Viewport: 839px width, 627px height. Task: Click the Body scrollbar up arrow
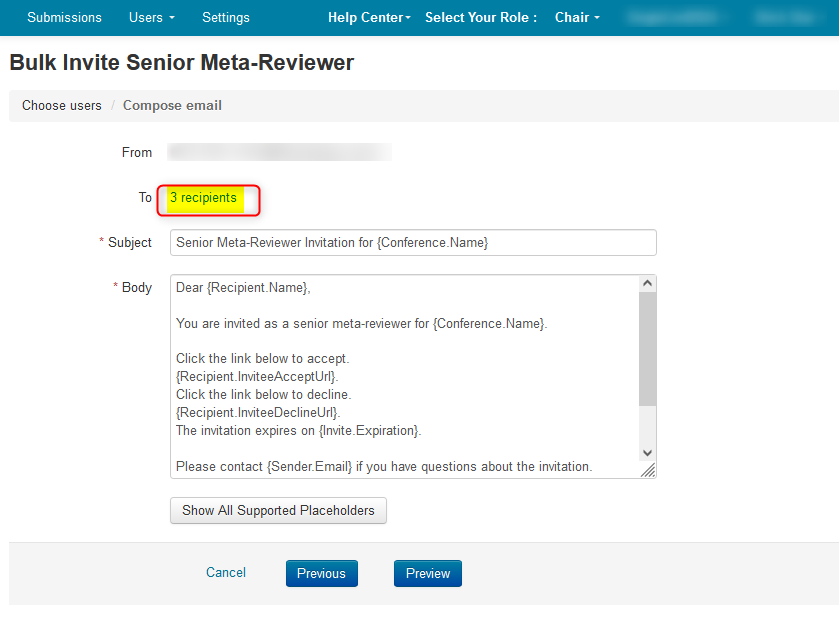coord(647,284)
